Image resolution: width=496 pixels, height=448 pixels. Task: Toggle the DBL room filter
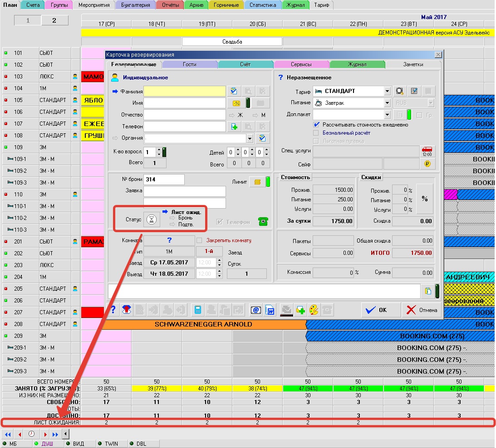138,443
